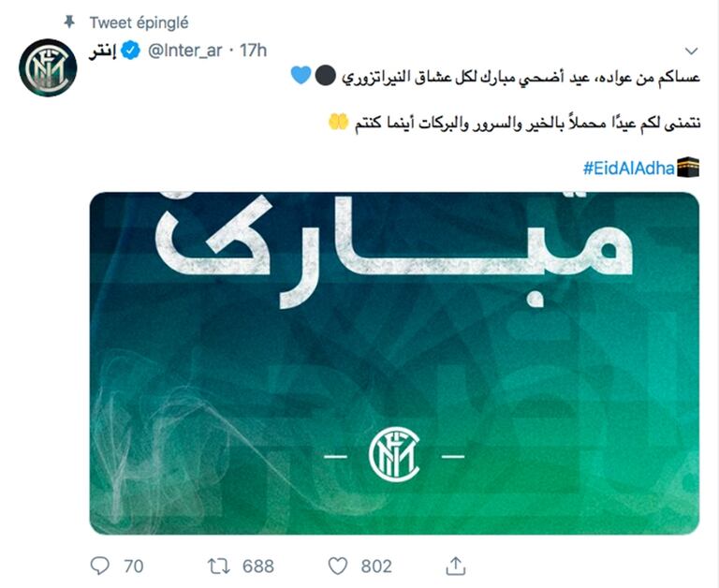Image resolution: width=719 pixels, height=588 pixels.
Task: Click the Kaaba emoji beside the hashtag
Action: (688, 168)
